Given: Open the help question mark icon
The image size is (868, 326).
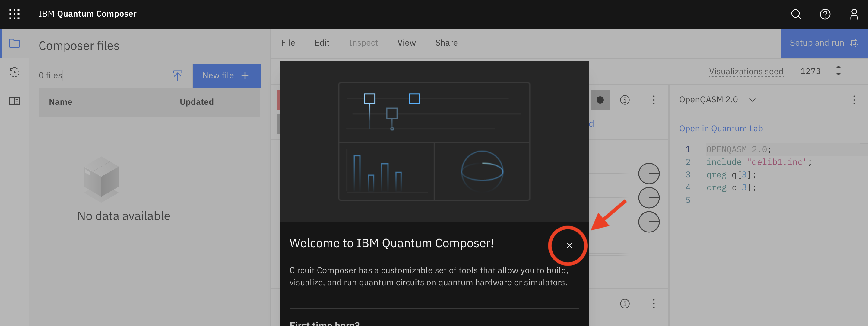Looking at the screenshot, I should point(825,14).
